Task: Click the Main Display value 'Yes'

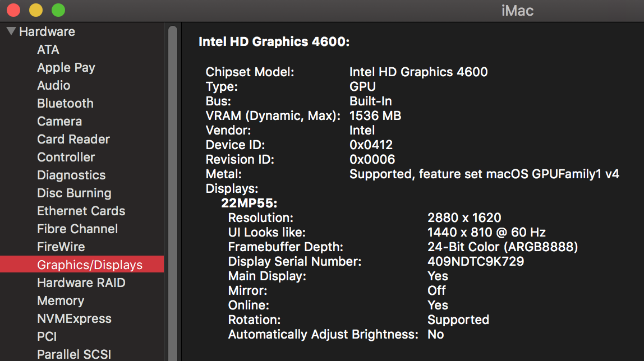Action: click(x=438, y=276)
